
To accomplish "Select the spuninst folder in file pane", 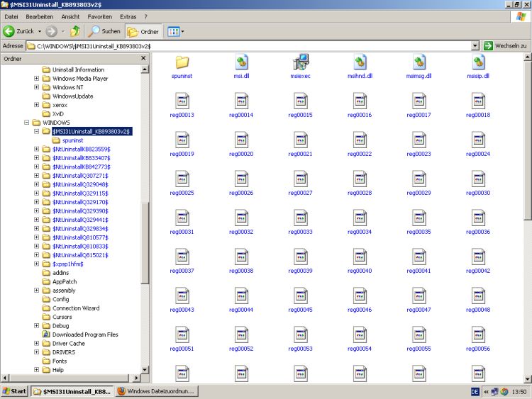I will (x=182, y=62).
